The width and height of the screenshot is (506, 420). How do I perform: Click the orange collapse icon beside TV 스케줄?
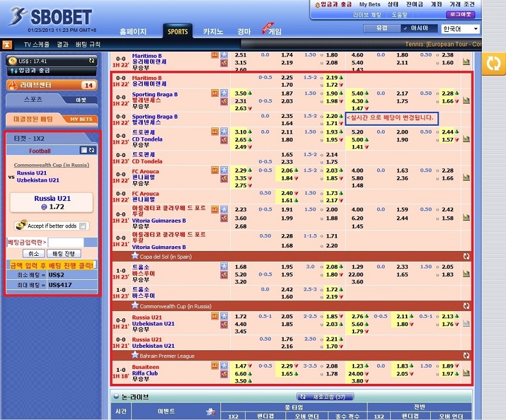pyautogui.click(x=7, y=45)
